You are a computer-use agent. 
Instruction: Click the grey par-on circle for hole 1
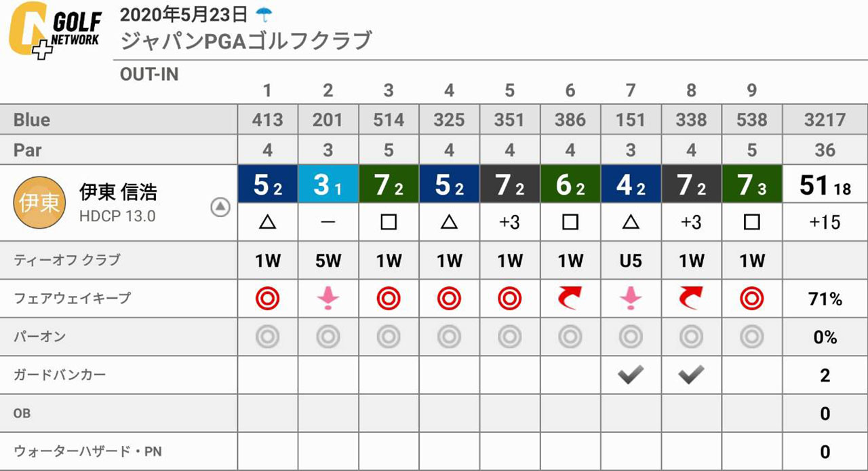pyautogui.click(x=267, y=336)
